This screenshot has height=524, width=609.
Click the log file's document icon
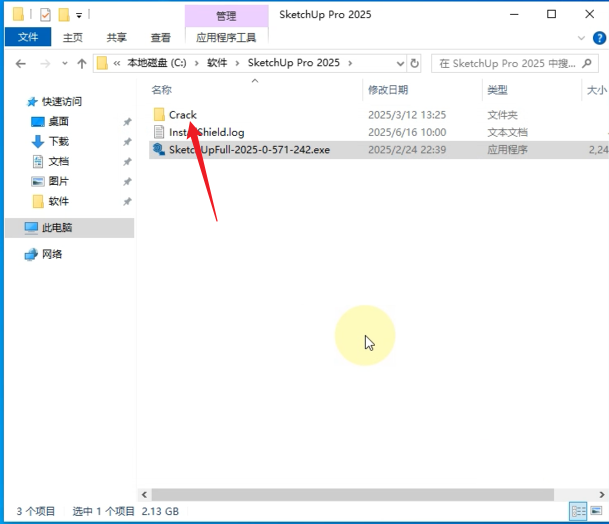(x=159, y=132)
